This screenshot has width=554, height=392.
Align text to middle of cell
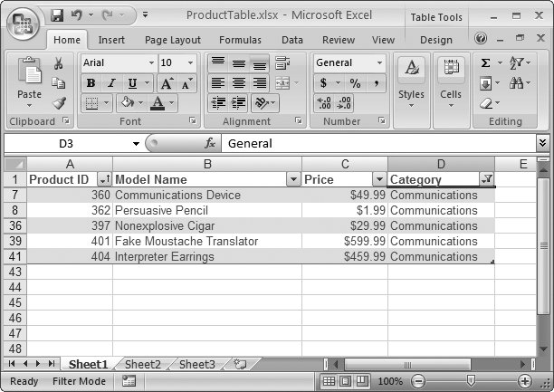[x=239, y=62]
